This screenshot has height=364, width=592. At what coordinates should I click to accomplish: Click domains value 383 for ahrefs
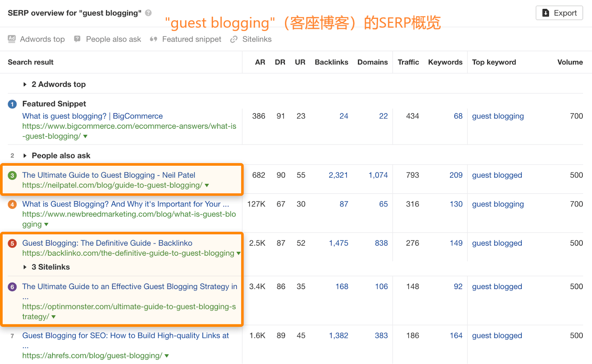pyautogui.click(x=381, y=336)
